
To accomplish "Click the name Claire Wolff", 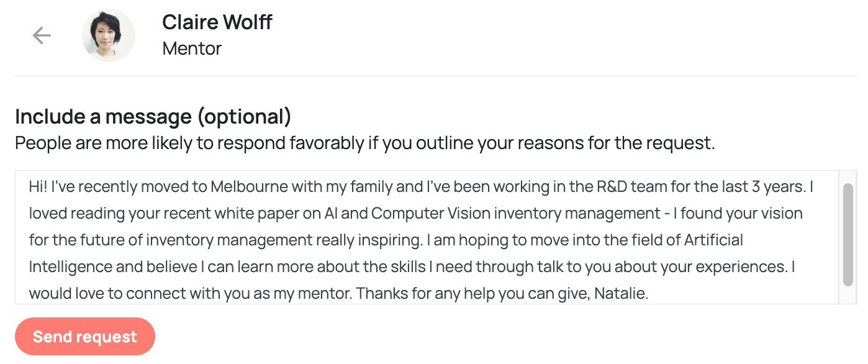I will [217, 22].
